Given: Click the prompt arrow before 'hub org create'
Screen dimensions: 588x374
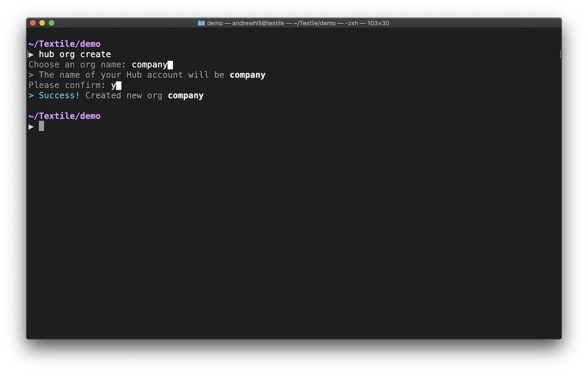Looking at the screenshot, I should (31, 54).
